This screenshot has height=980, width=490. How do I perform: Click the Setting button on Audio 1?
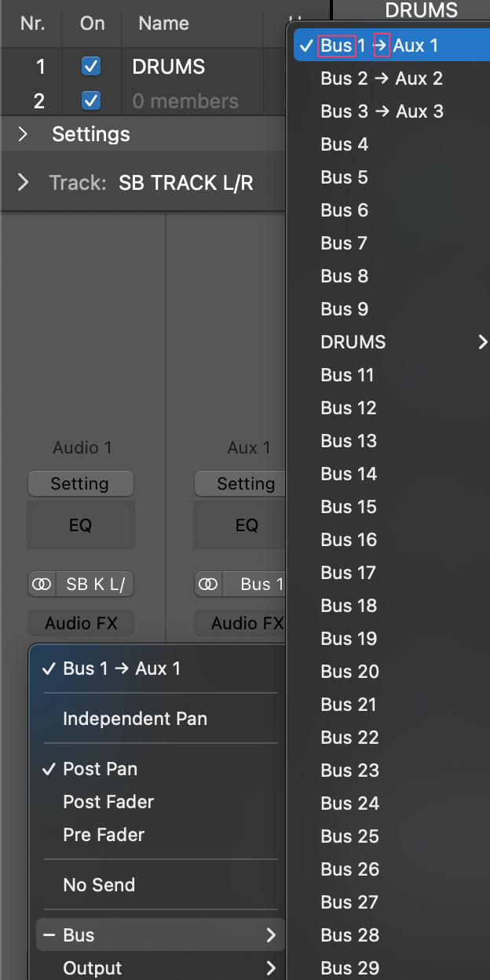point(80,484)
